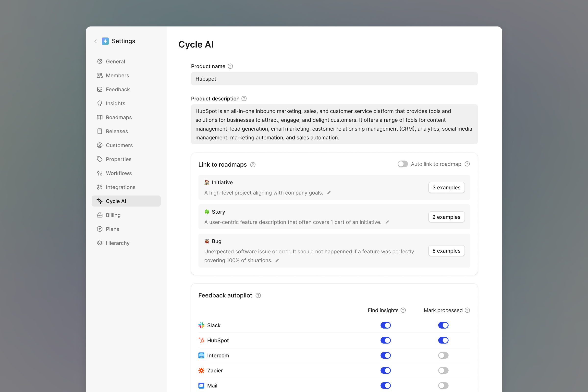
Task: Open Insights settings
Action: 126,103
